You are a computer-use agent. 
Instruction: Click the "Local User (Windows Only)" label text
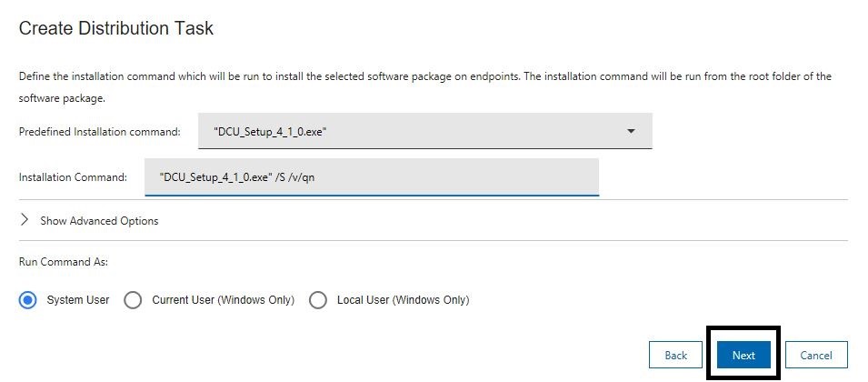click(x=403, y=300)
